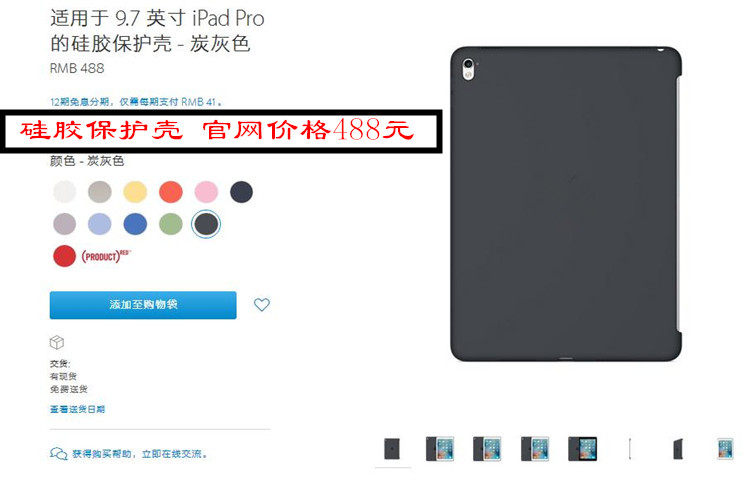The width and height of the screenshot is (750, 500).
Task: Add the case to favorites with heart icon
Action: 262,304
